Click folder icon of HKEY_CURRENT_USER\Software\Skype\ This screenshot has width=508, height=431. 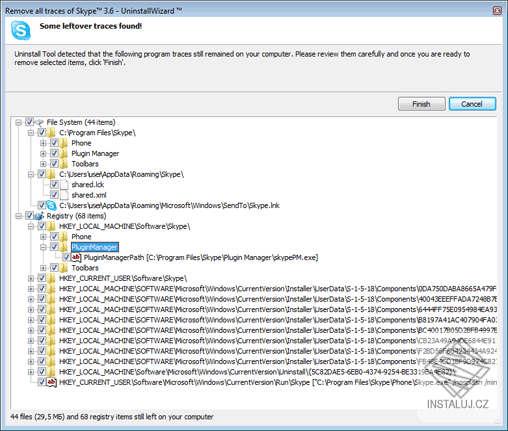[x=51, y=278]
